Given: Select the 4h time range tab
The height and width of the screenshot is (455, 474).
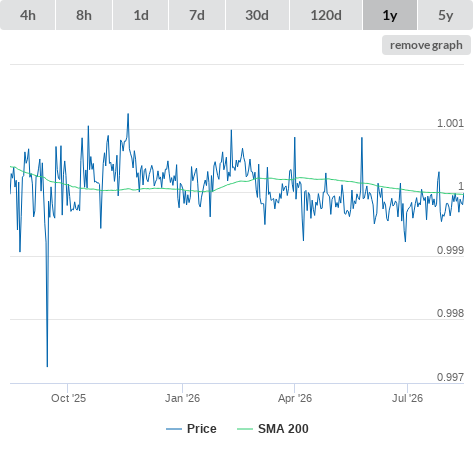Looking at the screenshot, I should (x=28, y=15).
